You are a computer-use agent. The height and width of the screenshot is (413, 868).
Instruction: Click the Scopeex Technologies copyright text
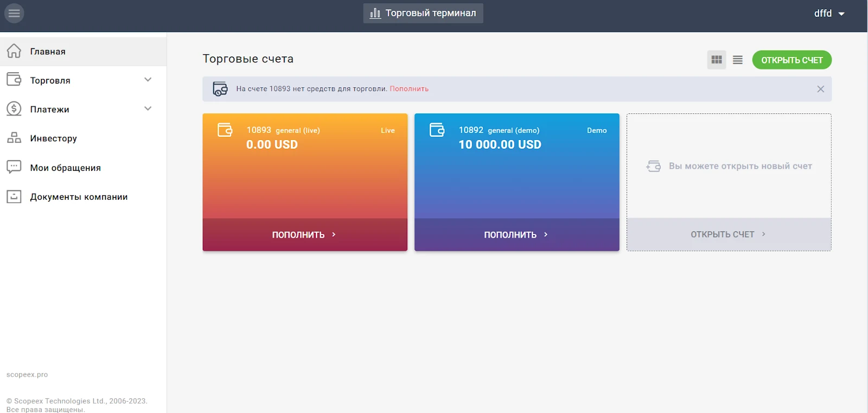click(x=77, y=405)
